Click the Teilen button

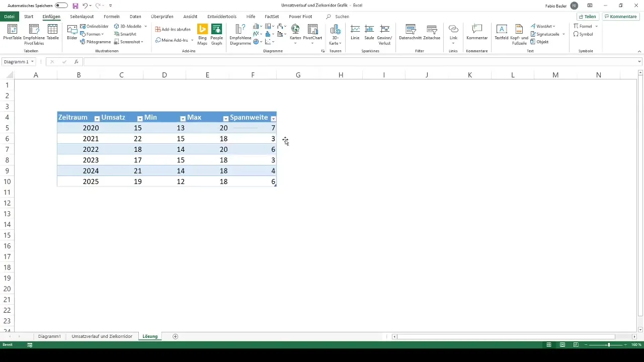[587, 17]
